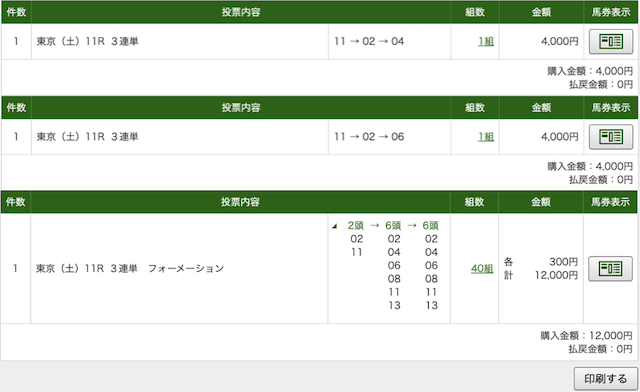The image size is (640, 392).
Task: Select second row 東京(土)11R 3連単 text
Action: pos(87,136)
